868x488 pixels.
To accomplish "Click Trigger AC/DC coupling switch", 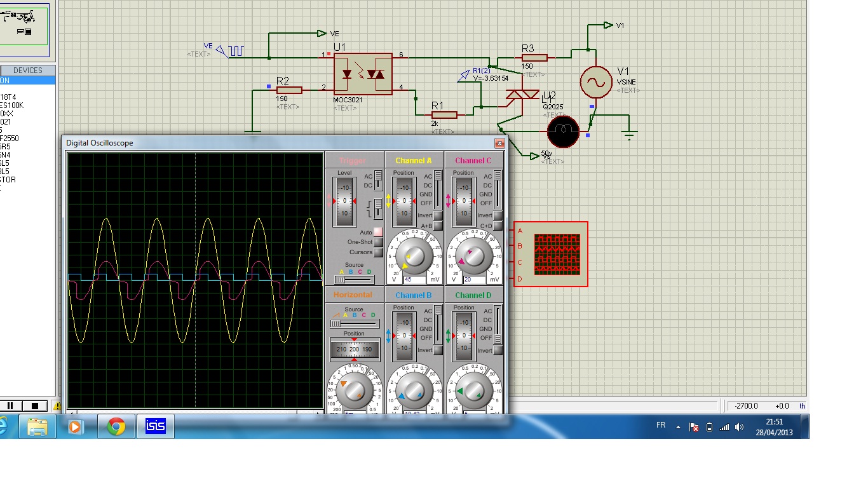I will 378,180.
